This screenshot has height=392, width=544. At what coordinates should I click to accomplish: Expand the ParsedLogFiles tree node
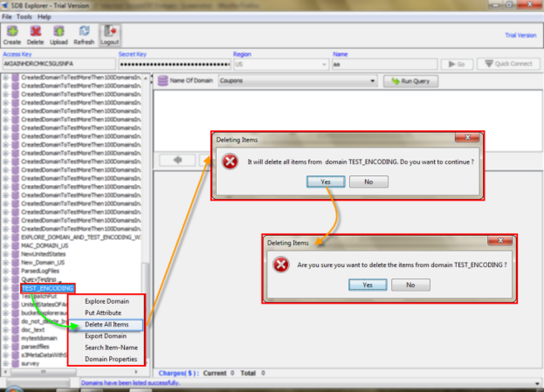pos(6,271)
